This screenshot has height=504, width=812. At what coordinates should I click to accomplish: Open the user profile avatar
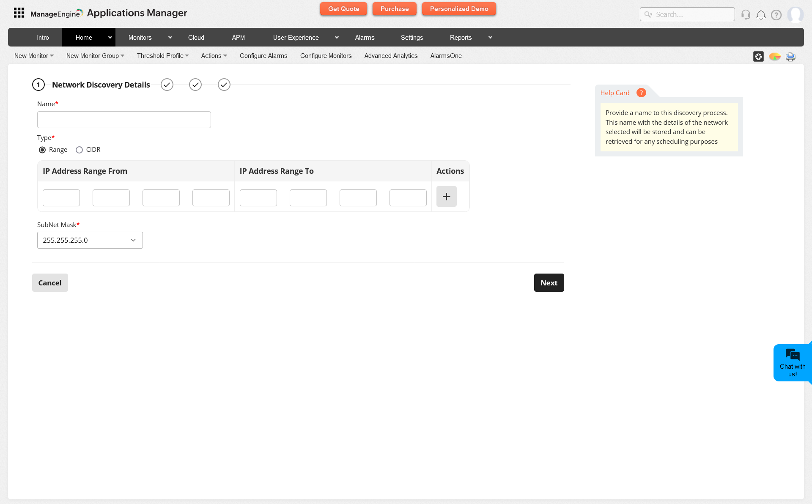point(795,15)
